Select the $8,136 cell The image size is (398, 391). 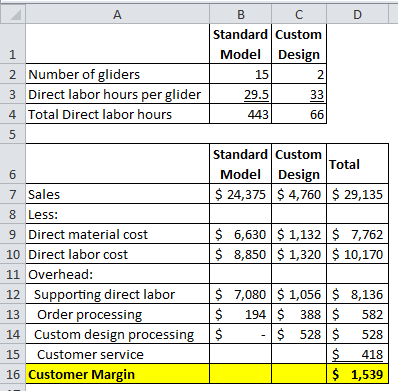(357, 294)
